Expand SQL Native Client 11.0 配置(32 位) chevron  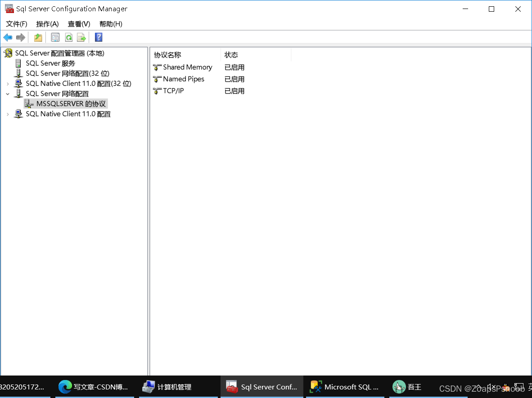tap(8, 84)
